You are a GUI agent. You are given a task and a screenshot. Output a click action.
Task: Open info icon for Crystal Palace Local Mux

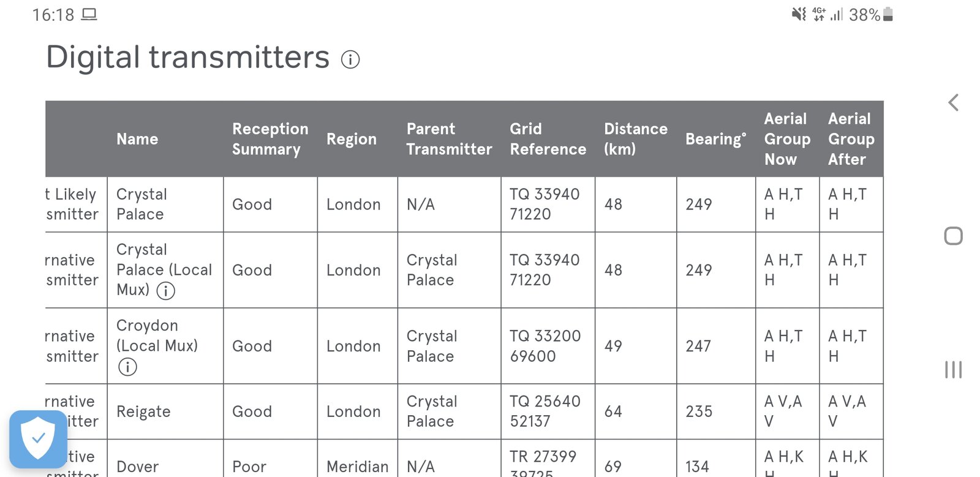tap(166, 291)
